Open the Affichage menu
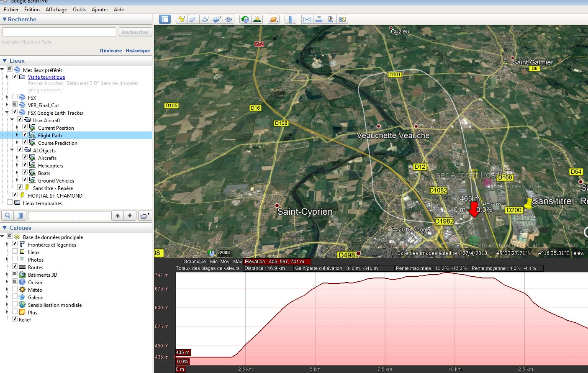Screen dimensions: 588x373 tap(56, 10)
